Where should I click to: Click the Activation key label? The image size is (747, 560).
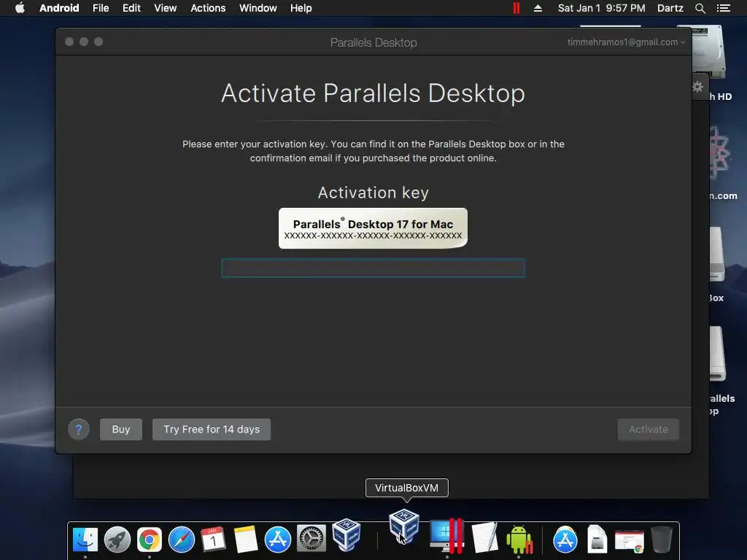click(373, 192)
